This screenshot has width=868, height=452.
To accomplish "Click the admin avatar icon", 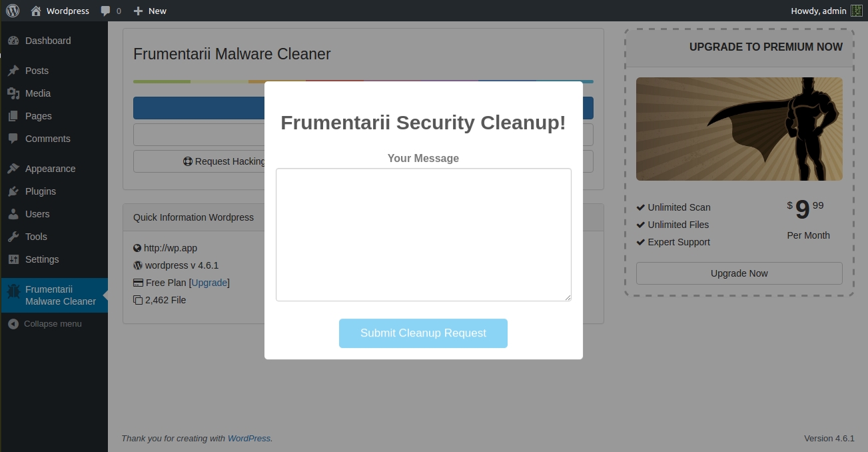I will (x=857, y=11).
